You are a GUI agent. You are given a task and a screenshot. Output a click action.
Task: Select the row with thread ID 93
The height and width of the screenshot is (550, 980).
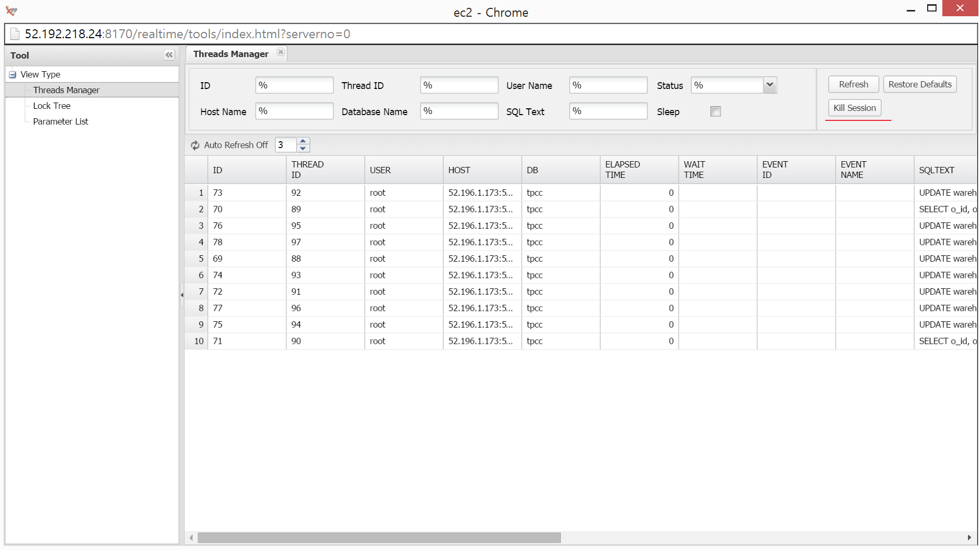coord(581,275)
